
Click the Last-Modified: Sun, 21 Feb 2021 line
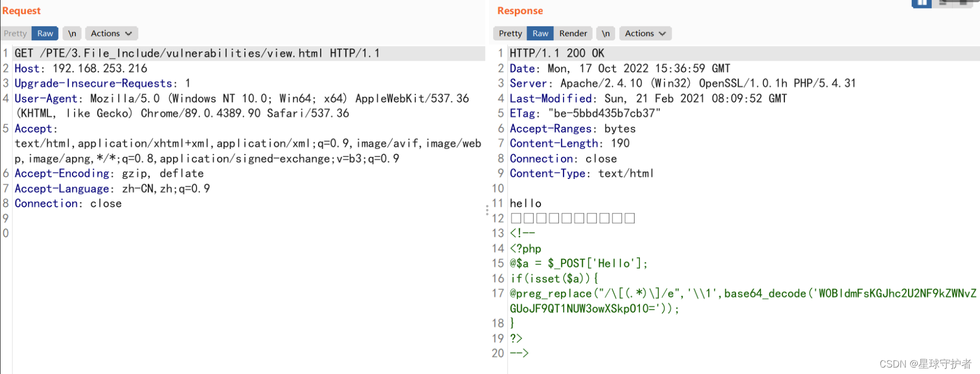[648, 98]
